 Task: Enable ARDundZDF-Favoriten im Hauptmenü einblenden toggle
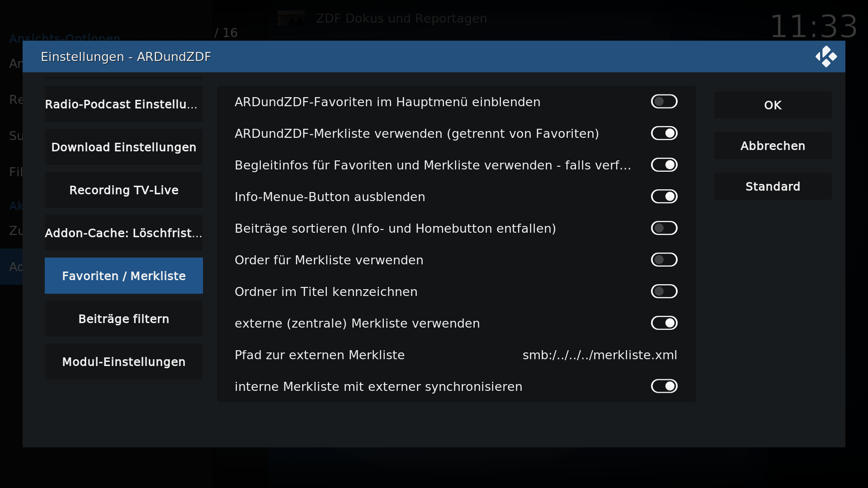pyautogui.click(x=664, y=102)
